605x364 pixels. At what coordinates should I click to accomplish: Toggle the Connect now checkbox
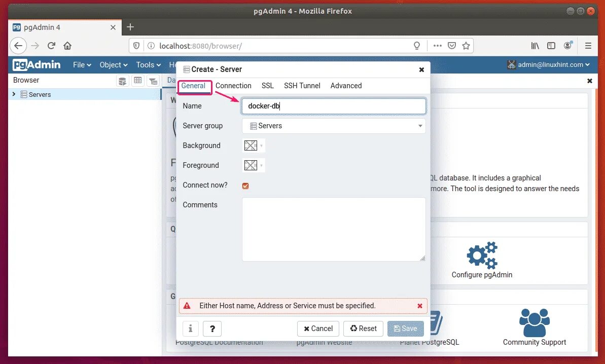[x=245, y=186]
